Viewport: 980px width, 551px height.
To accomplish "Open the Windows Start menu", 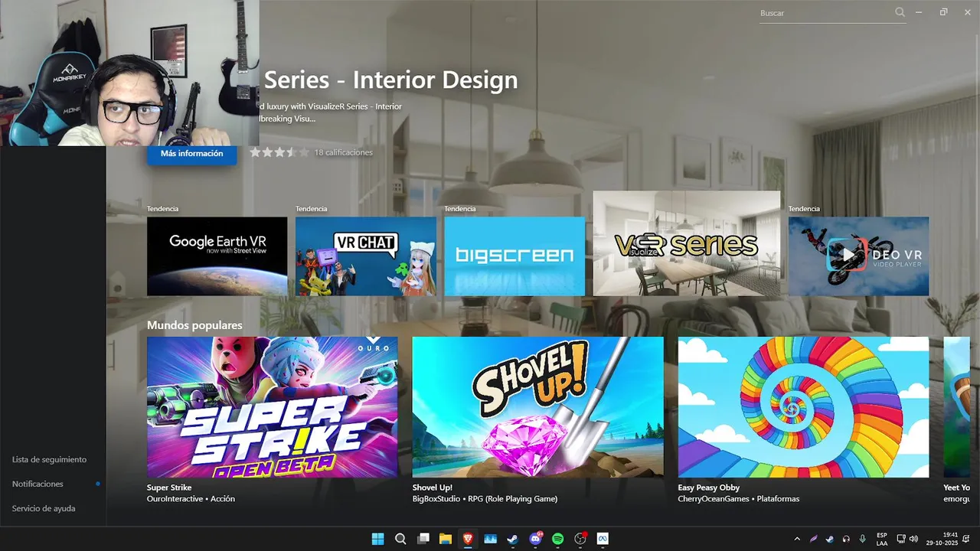I will [x=377, y=539].
